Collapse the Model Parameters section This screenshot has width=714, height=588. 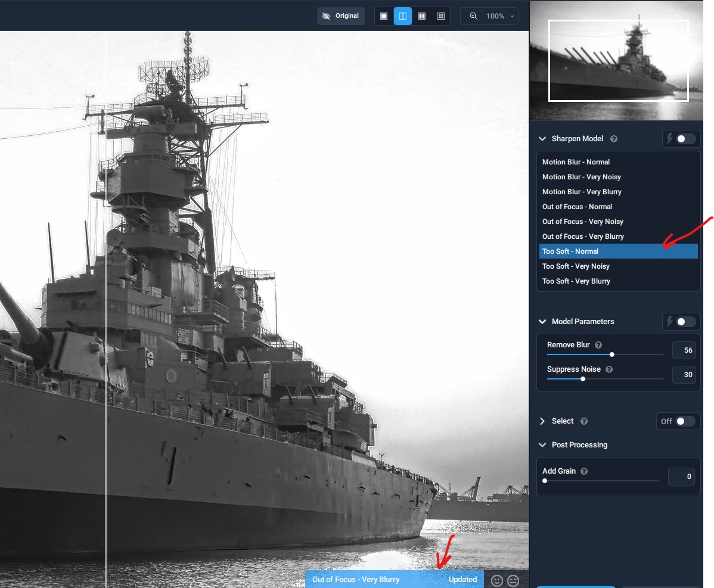click(542, 322)
